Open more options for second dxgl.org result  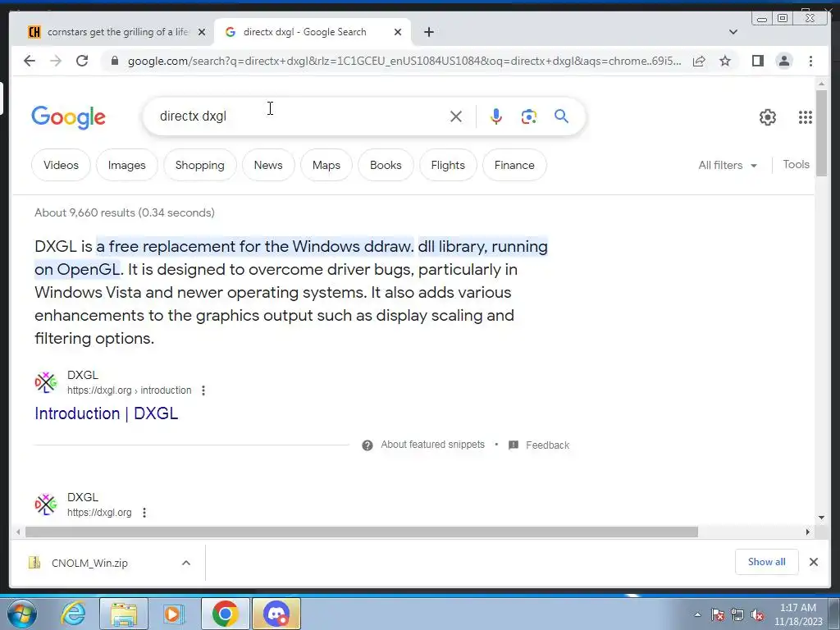(x=144, y=513)
